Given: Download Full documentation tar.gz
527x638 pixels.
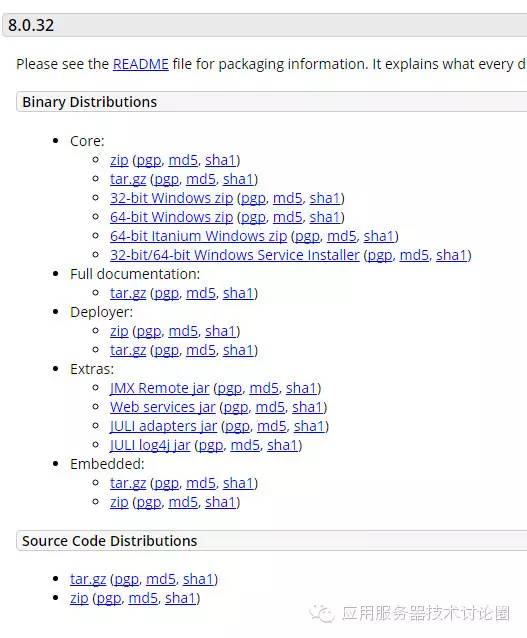Looking at the screenshot, I should click(x=128, y=293).
